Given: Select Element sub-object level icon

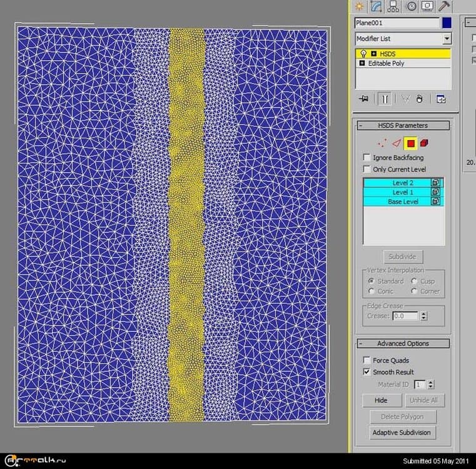Looking at the screenshot, I should tap(424, 143).
